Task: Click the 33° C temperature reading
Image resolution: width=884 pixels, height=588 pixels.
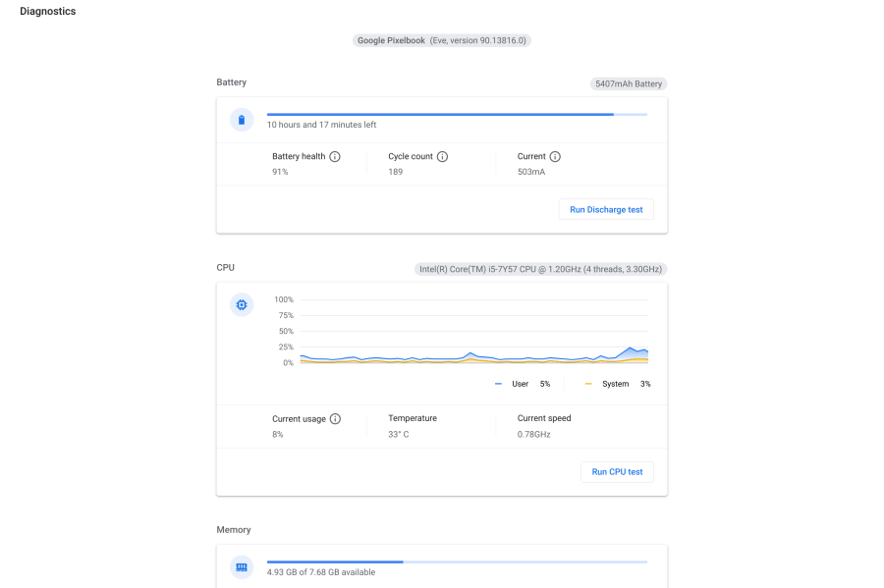Action: 399,434
